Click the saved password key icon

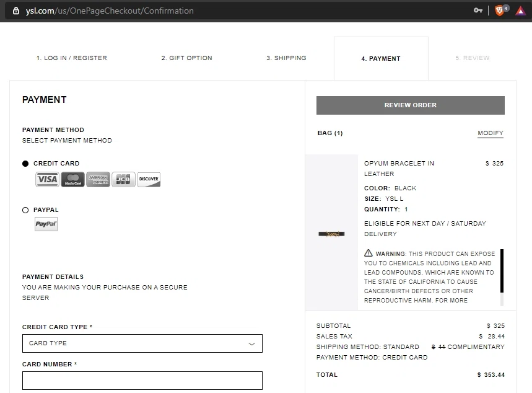478,11
